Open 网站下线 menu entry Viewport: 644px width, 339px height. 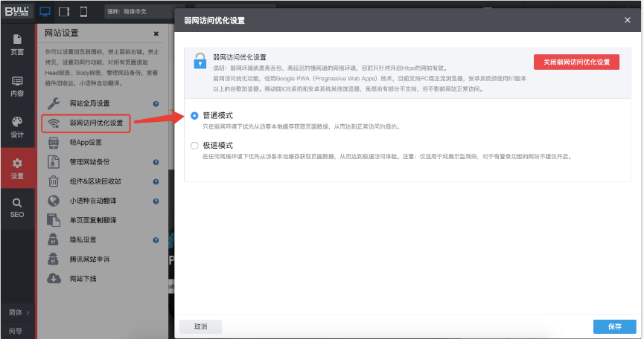(83, 279)
